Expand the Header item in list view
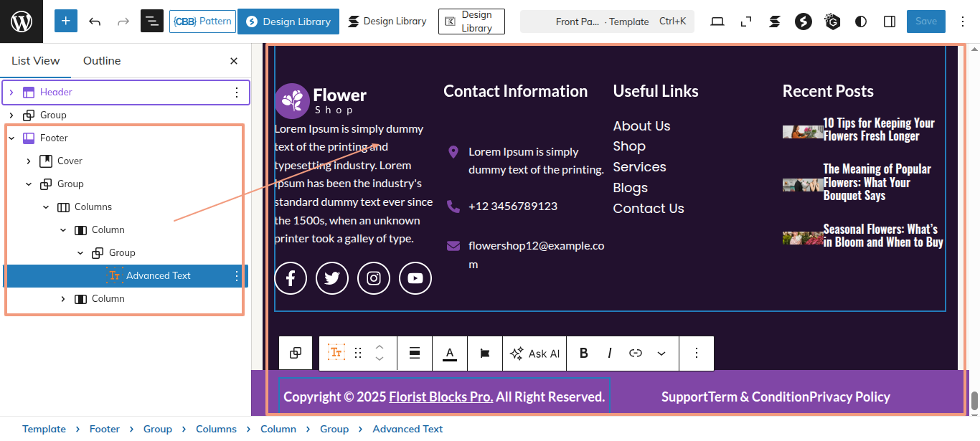 point(11,93)
